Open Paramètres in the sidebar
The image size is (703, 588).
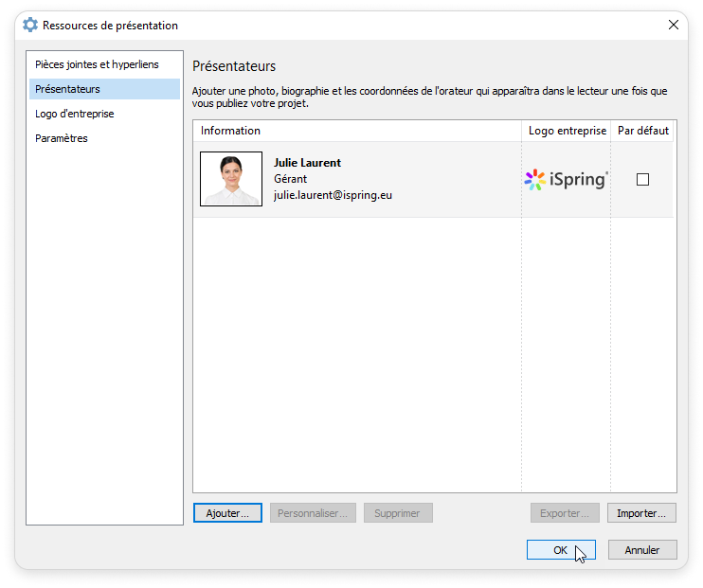pos(62,138)
